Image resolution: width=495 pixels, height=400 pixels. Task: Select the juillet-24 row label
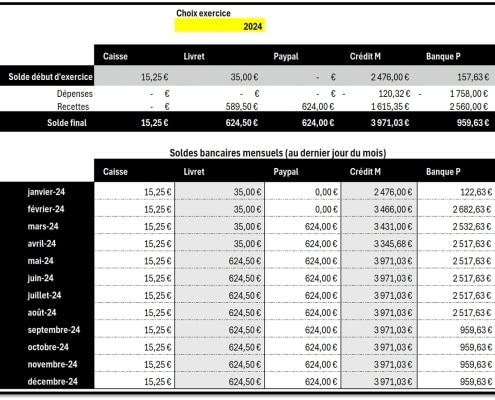pos(44,295)
